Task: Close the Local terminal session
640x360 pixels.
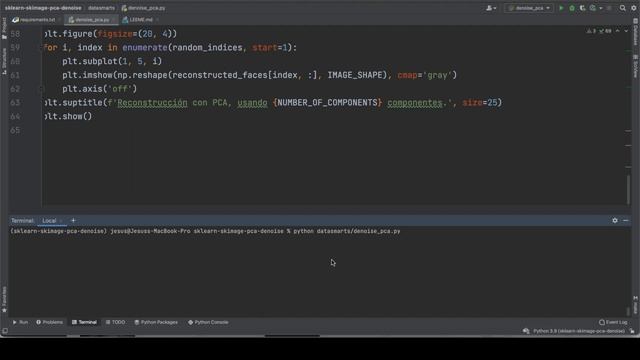Action: tap(61, 221)
